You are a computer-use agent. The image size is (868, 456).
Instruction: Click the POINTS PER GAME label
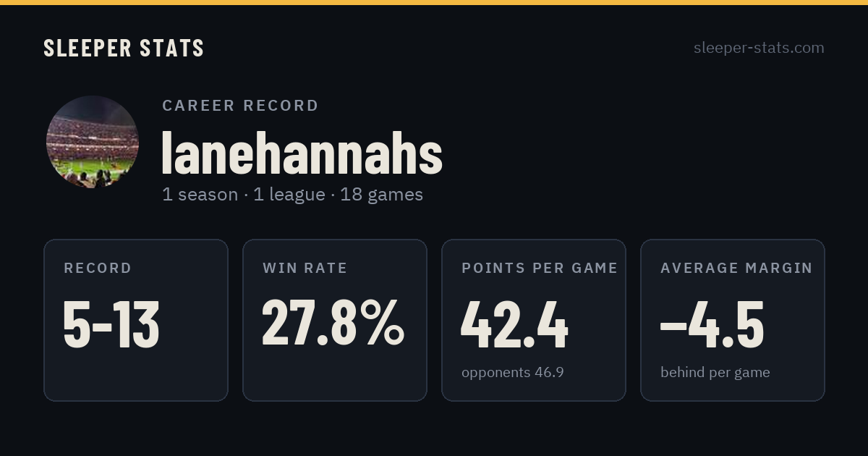[x=540, y=268]
